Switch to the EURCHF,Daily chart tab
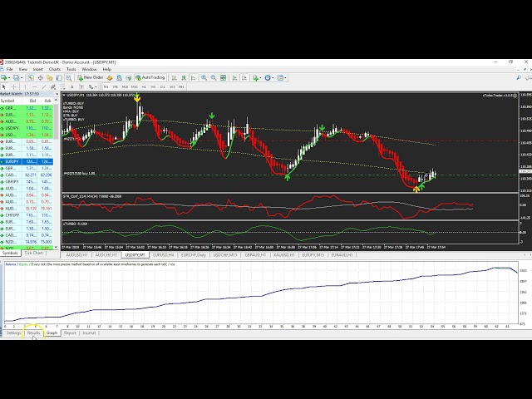 point(165,253)
